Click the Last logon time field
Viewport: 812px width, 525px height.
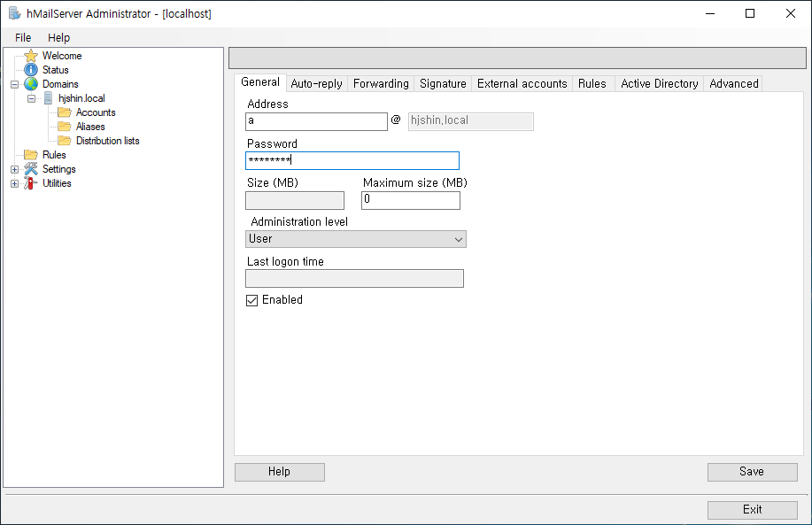(x=355, y=279)
